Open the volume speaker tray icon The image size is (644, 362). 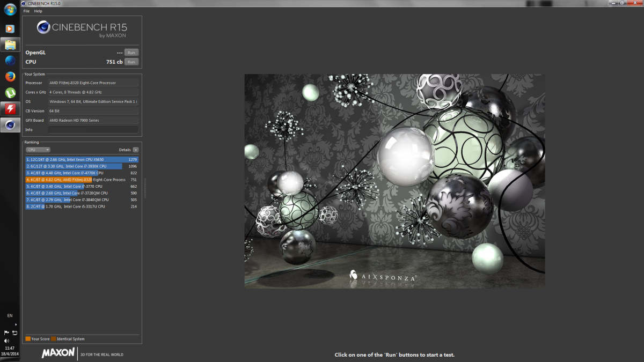pos(6,341)
